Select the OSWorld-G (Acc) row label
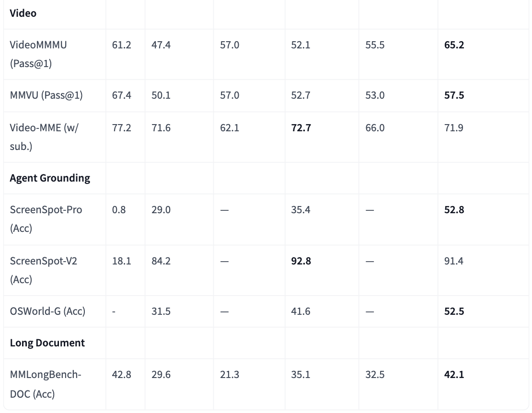 (x=47, y=311)
